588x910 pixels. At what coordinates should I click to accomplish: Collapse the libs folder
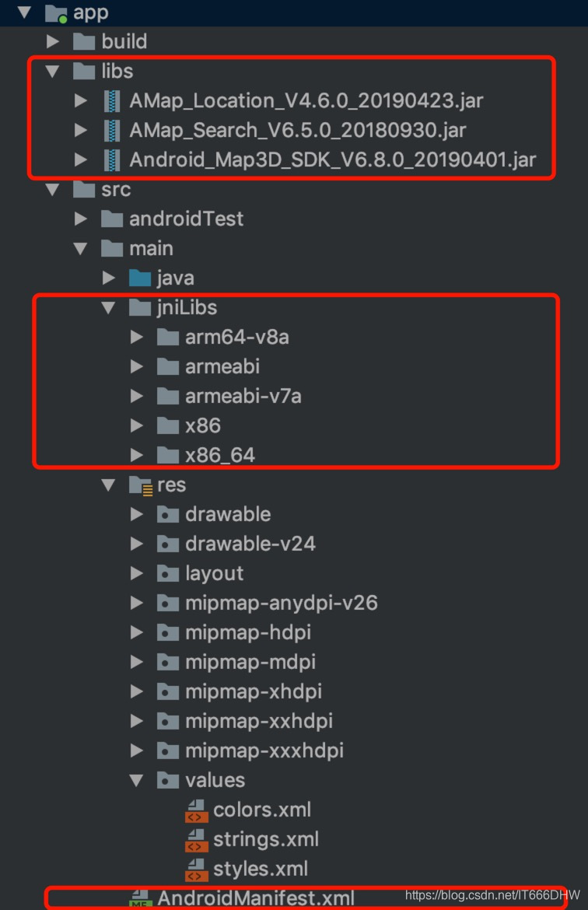(x=52, y=71)
